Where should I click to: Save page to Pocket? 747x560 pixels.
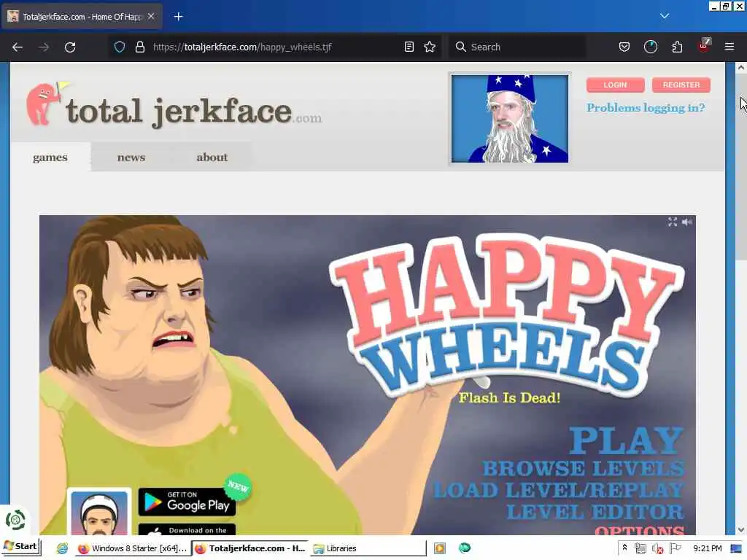tap(624, 47)
